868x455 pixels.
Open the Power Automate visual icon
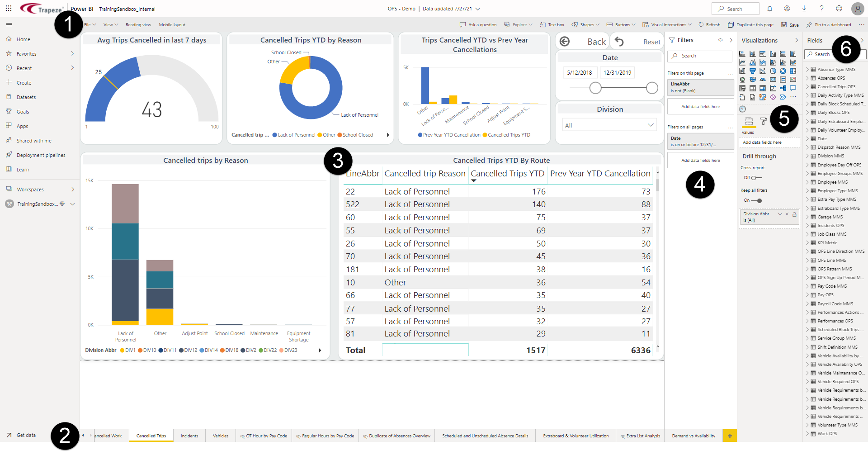(x=783, y=97)
